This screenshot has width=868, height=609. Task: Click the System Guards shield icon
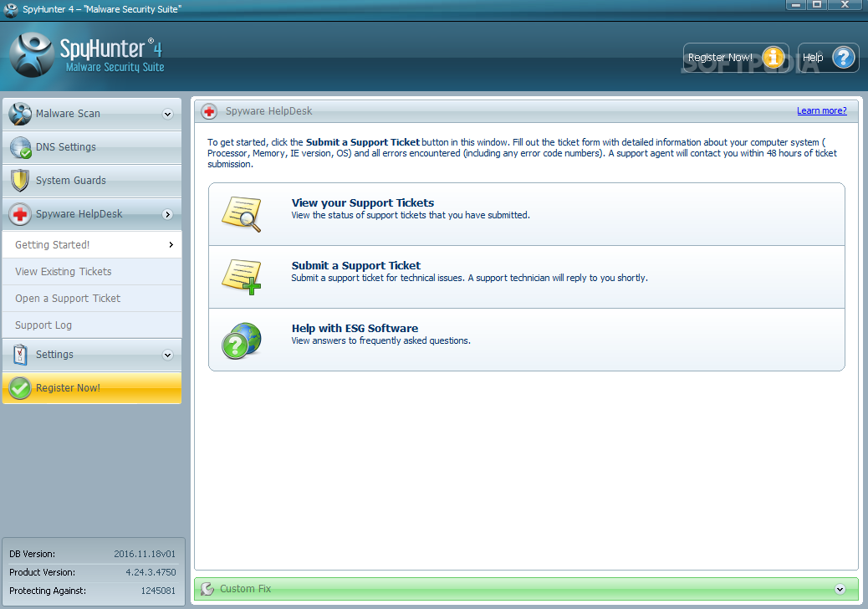coord(20,181)
